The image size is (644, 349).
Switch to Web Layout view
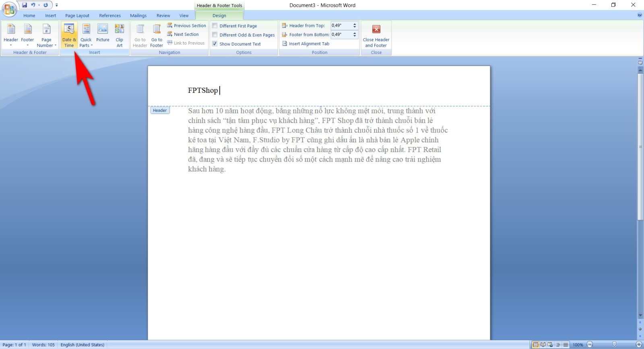pos(550,345)
